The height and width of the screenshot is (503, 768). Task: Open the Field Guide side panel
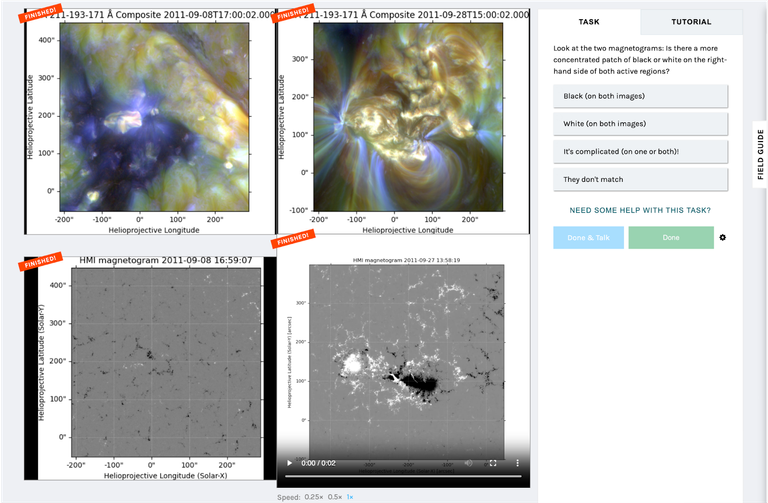[760, 154]
